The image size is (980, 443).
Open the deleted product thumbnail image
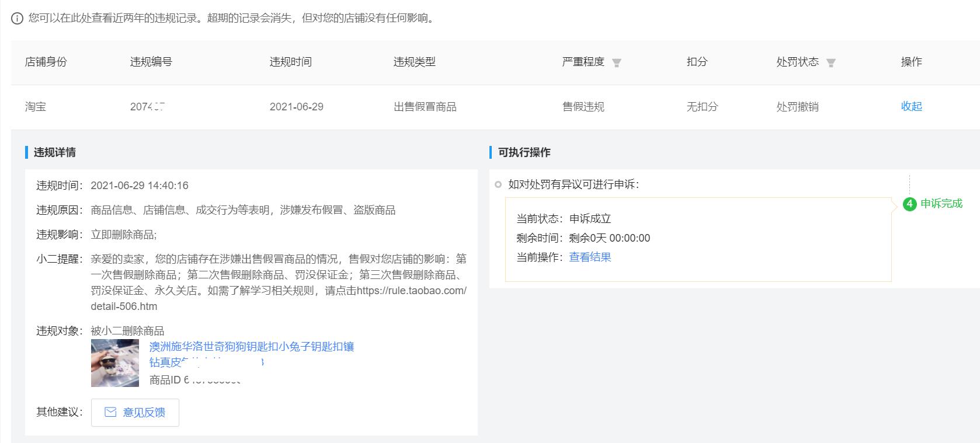[x=115, y=363]
